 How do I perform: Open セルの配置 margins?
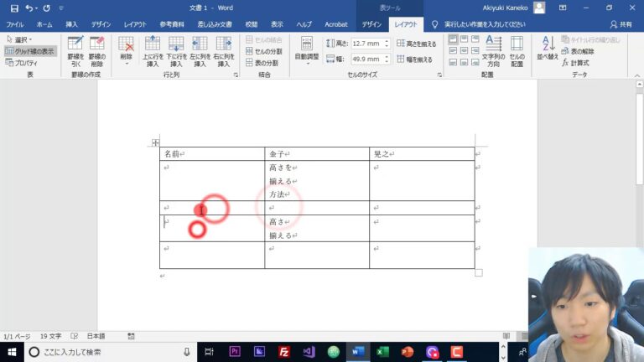(x=517, y=52)
